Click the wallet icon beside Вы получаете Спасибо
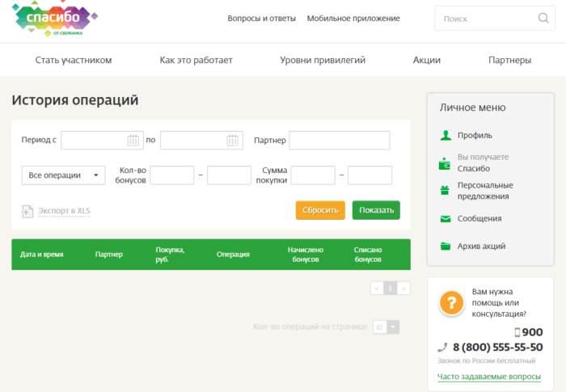 pyautogui.click(x=445, y=163)
